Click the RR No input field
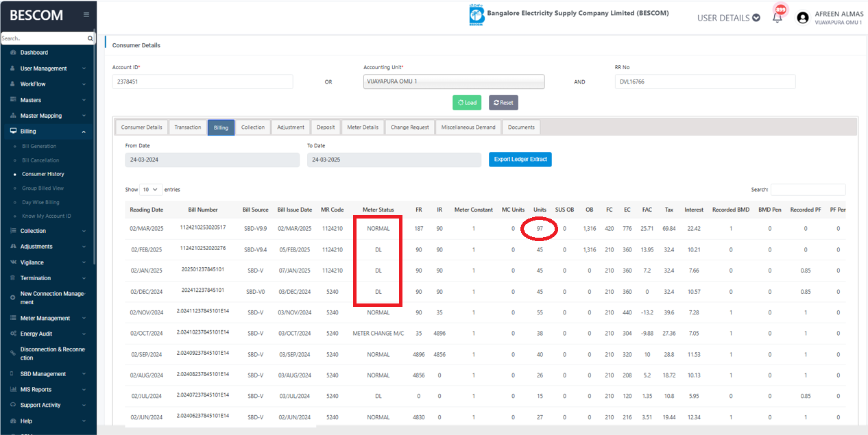Image resolution: width=868 pixels, height=435 pixels. tap(705, 82)
